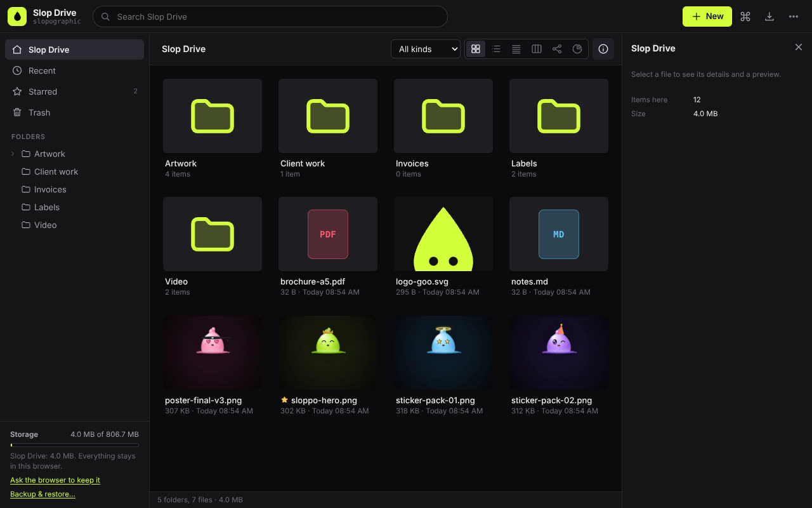Screen dimensions: 812x508
Task: Switch to compact lines view
Action: click(x=516, y=49)
